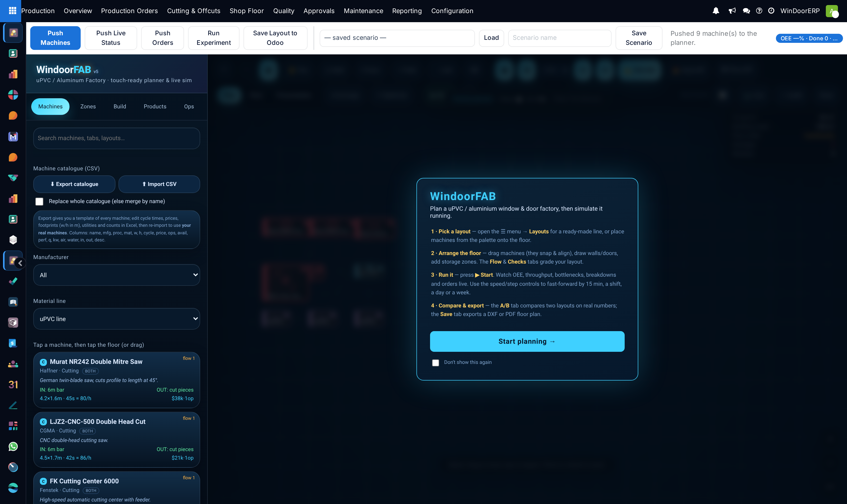This screenshot has height=504, width=847.
Task: Open the Overview menu
Action: 78,11
